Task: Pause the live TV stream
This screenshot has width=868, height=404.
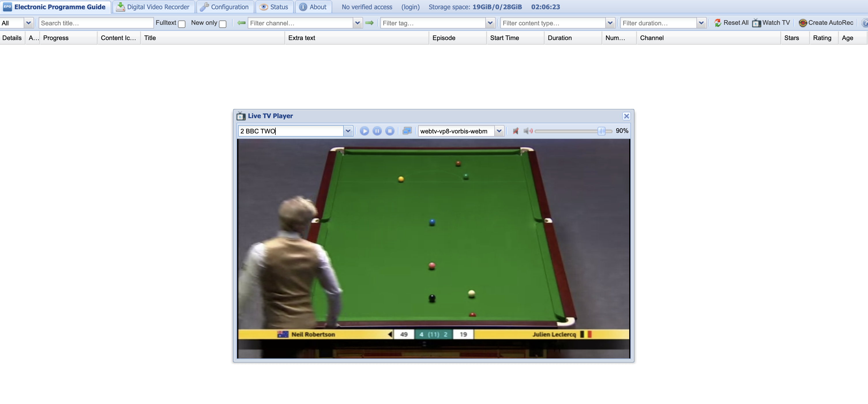Action: pyautogui.click(x=377, y=131)
